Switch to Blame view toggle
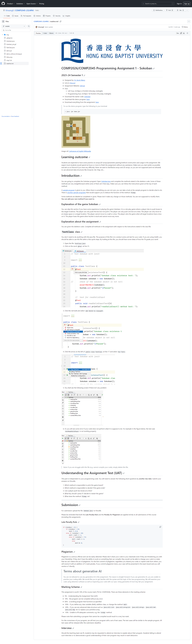The image size is (192, 644). click(x=51, y=33)
